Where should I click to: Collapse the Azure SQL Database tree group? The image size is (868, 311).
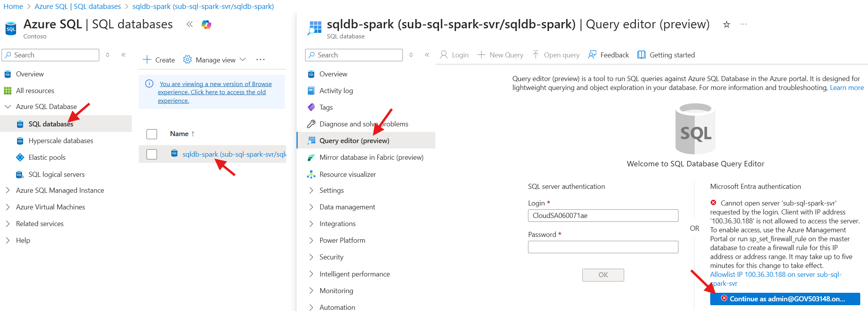click(x=8, y=107)
